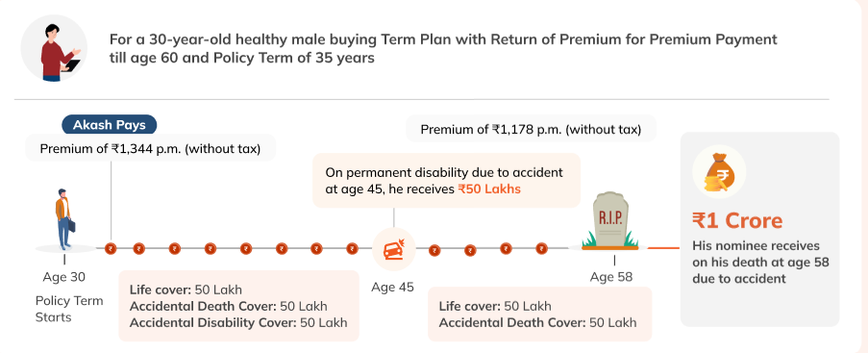Click the last rupee coin before the tombstone
Screen dimensions: 868x353
click(x=541, y=249)
